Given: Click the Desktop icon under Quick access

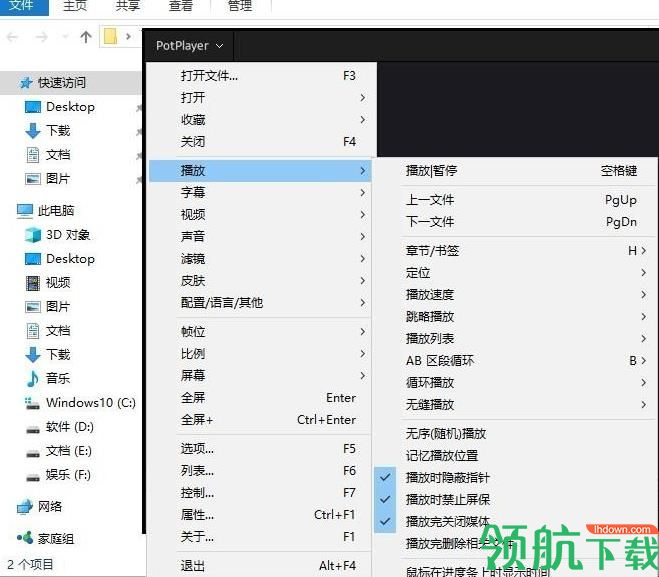Looking at the screenshot, I should (33, 107).
